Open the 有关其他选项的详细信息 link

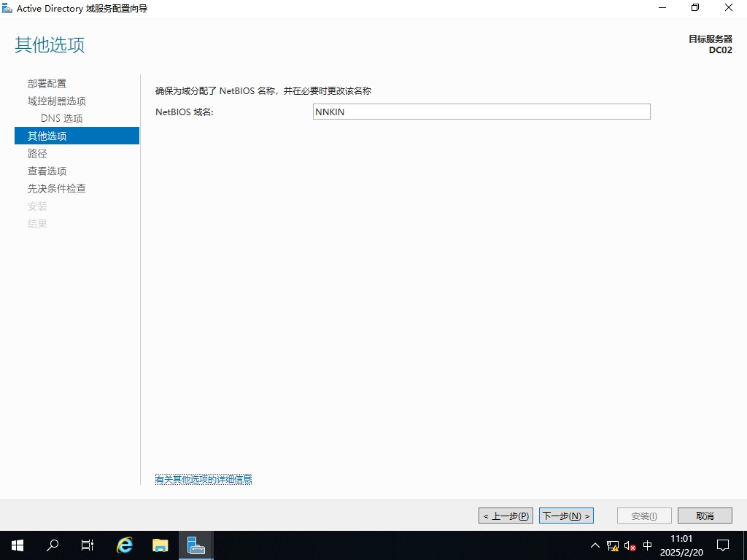pyautogui.click(x=204, y=479)
